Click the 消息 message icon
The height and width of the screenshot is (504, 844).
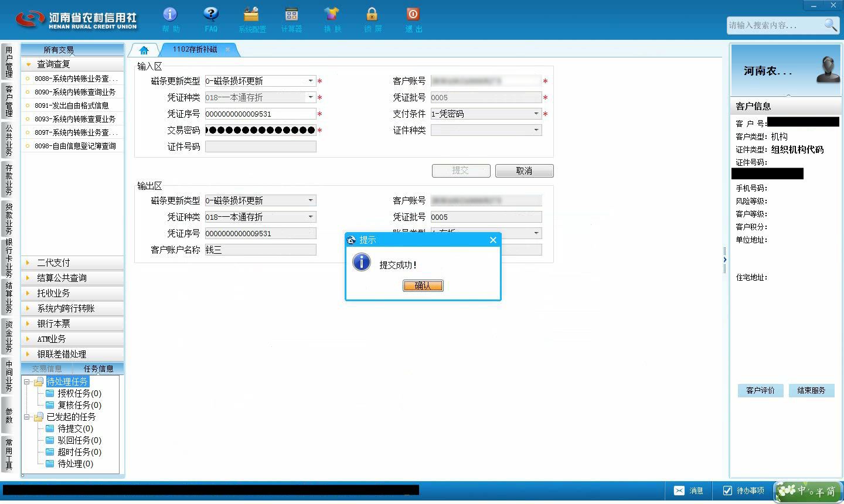689,491
